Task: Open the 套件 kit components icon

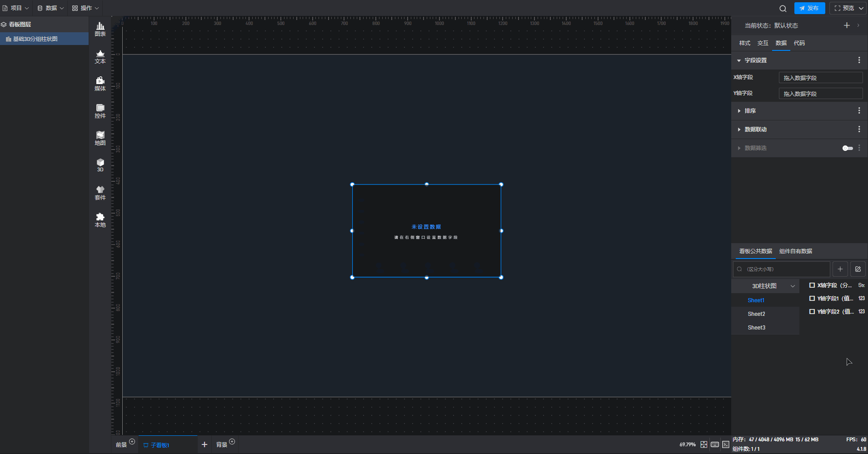Action: pos(100,193)
